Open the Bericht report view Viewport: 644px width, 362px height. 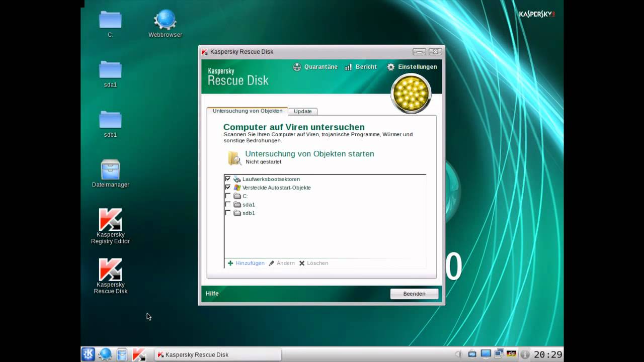pyautogui.click(x=361, y=67)
